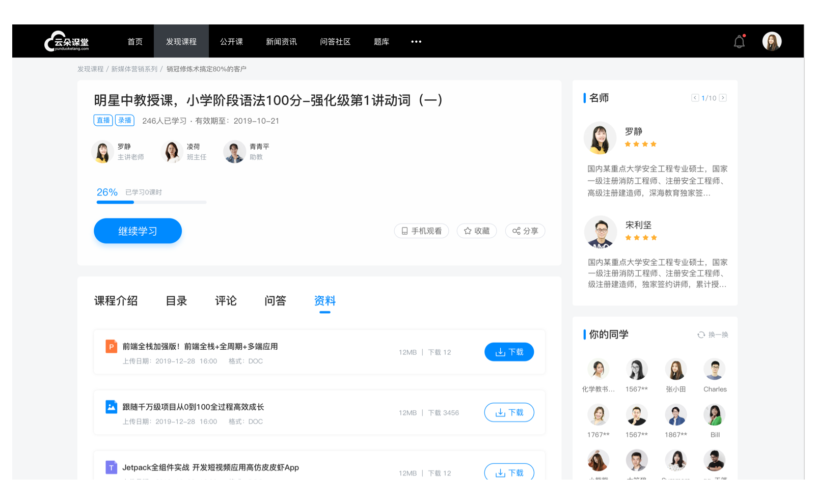Click the previous arrow in 名师 pagination
This screenshot has height=504, width=815.
695,97
